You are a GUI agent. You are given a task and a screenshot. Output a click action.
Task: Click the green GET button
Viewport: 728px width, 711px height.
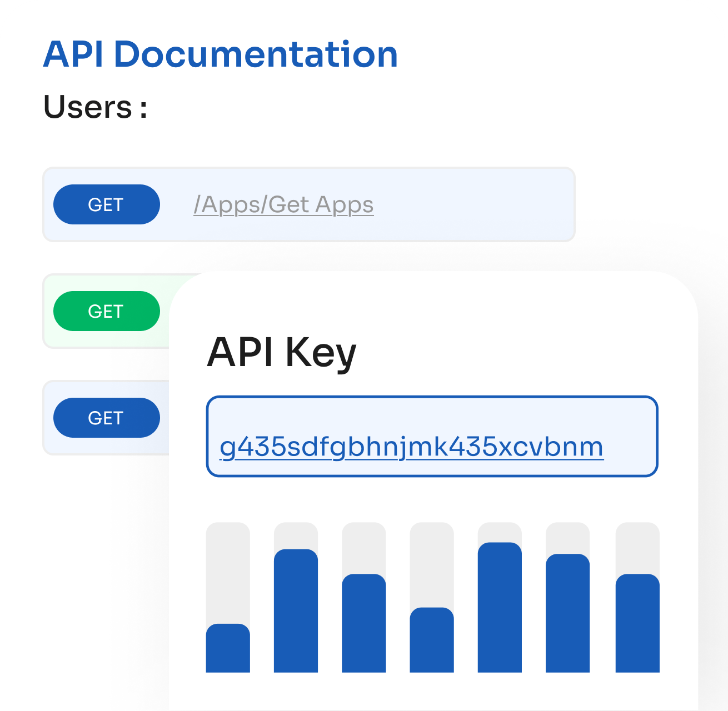point(107,311)
